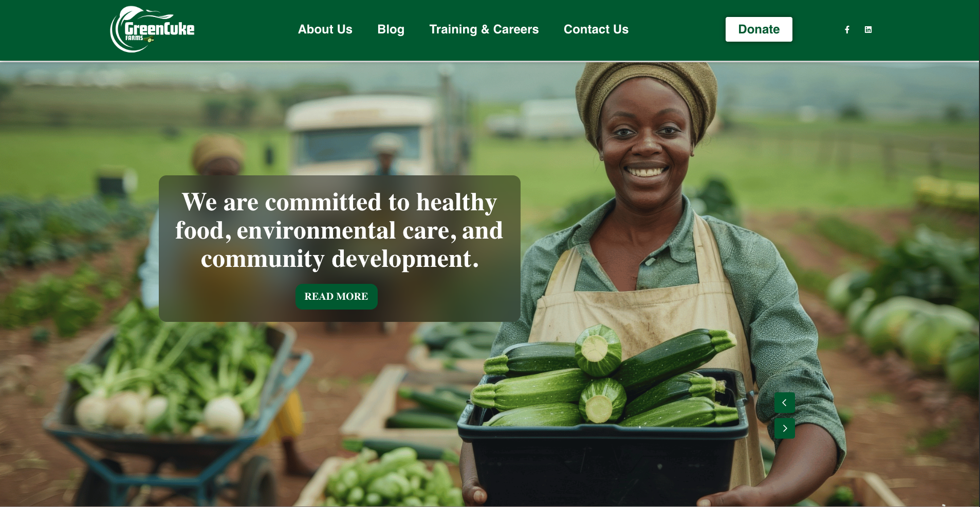Click the READ MORE button
Image resolution: width=980 pixels, height=507 pixels.
pyautogui.click(x=336, y=297)
